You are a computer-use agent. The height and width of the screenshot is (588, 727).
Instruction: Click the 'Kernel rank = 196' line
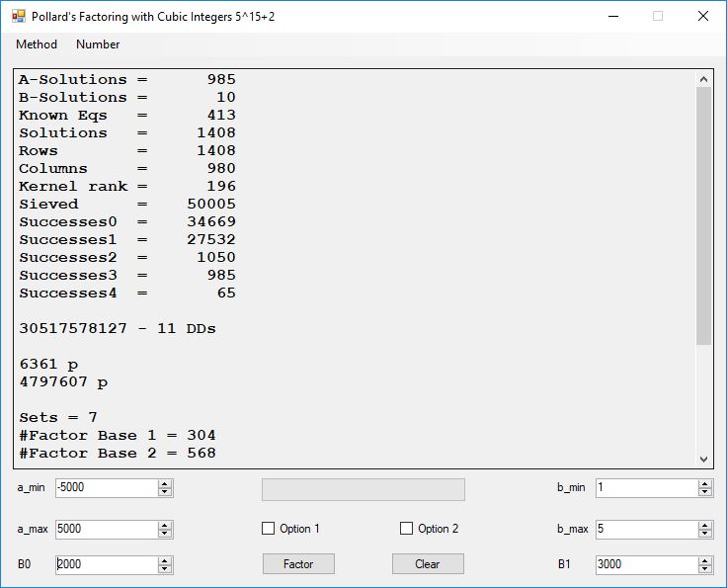pyautogui.click(x=127, y=187)
